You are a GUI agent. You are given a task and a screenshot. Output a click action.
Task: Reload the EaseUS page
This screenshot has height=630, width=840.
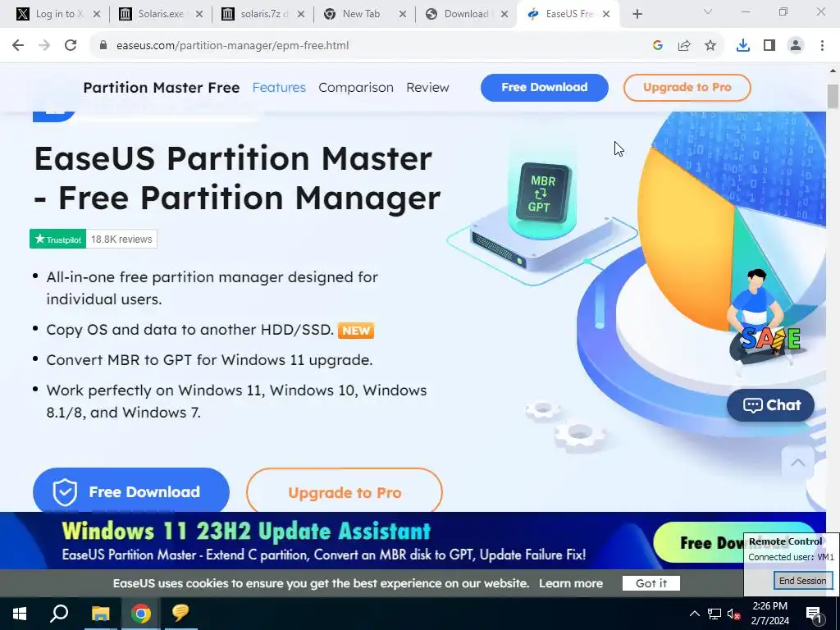click(x=71, y=46)
